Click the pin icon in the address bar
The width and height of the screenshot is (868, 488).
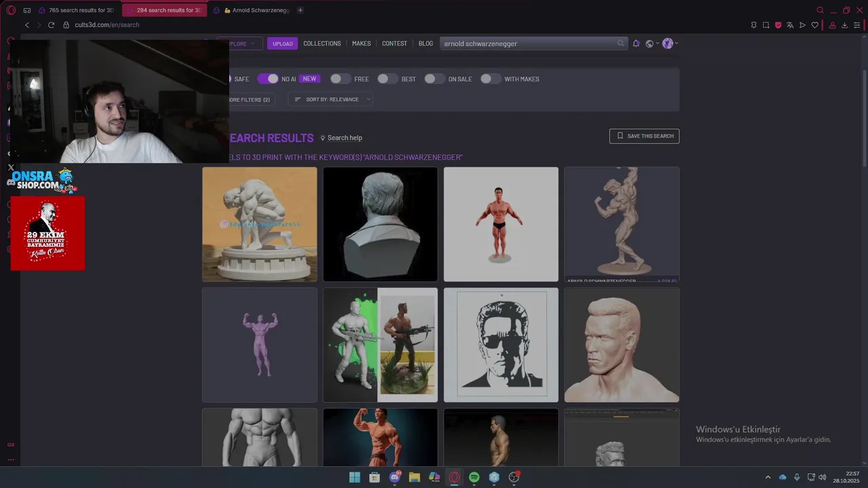pos(753,25)
